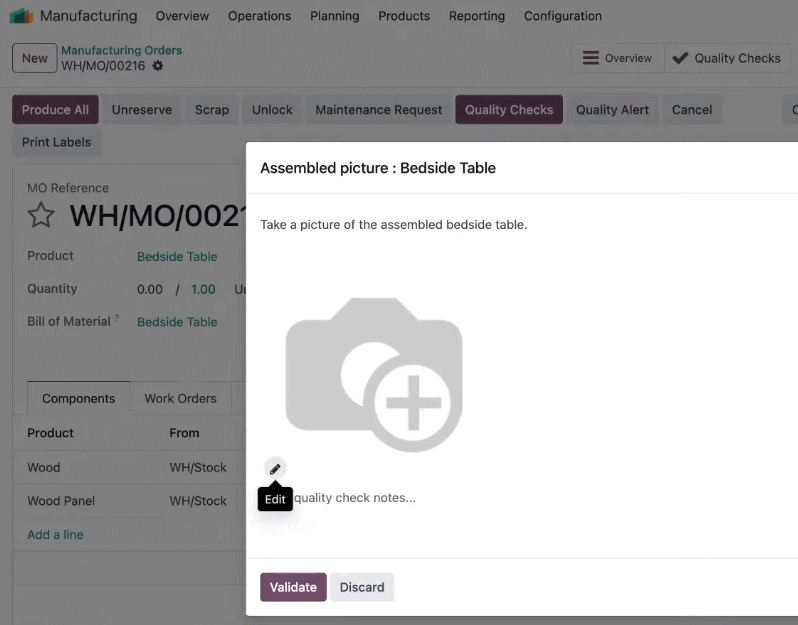Open the Overview menu

pyautogui.click(x=182, y=16)
